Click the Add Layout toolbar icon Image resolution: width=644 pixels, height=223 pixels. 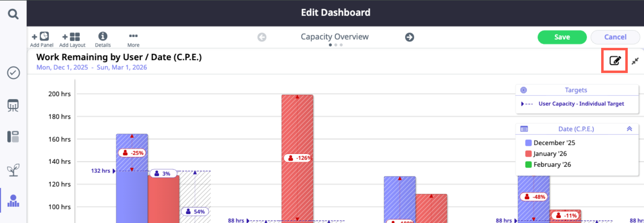pos(72,39)
